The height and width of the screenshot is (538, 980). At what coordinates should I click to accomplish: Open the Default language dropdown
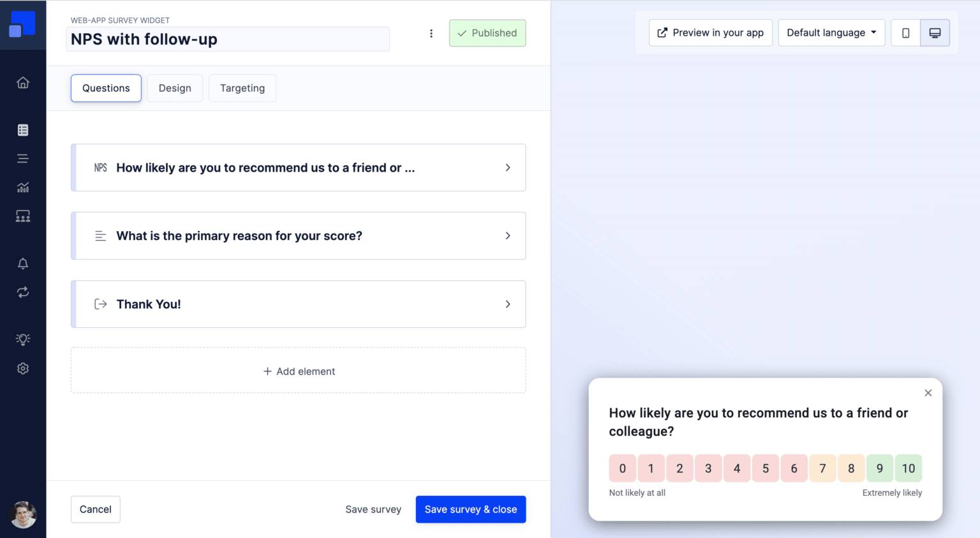click(x=831, y=32)
